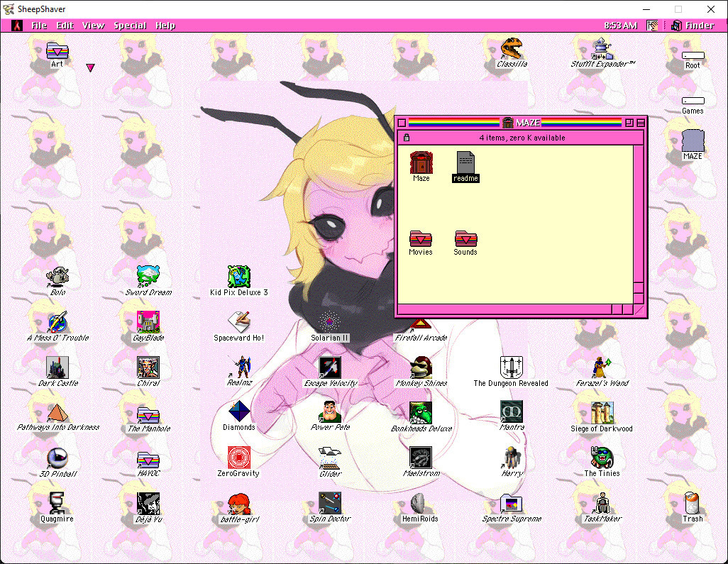Select the Quagmire icon
The image size is (728, 564).
pos(57,503)
